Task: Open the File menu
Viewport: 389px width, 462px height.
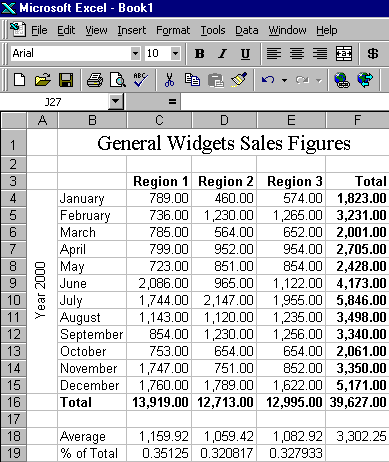Action: click(39, 30)
